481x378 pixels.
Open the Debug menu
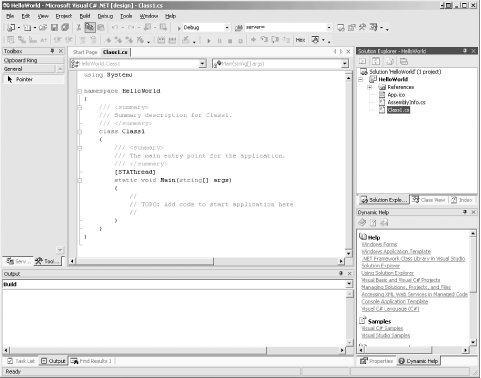point(105,16)
